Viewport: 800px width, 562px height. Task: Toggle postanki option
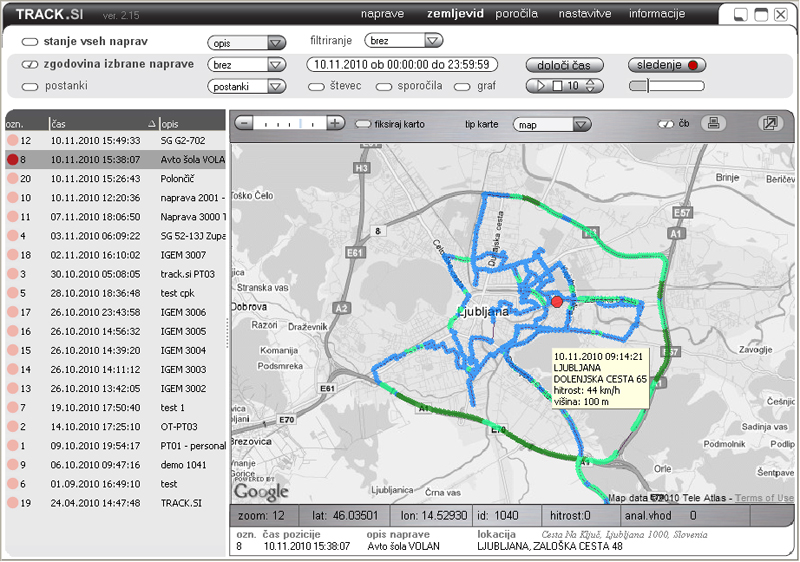[x=30, y=87]
